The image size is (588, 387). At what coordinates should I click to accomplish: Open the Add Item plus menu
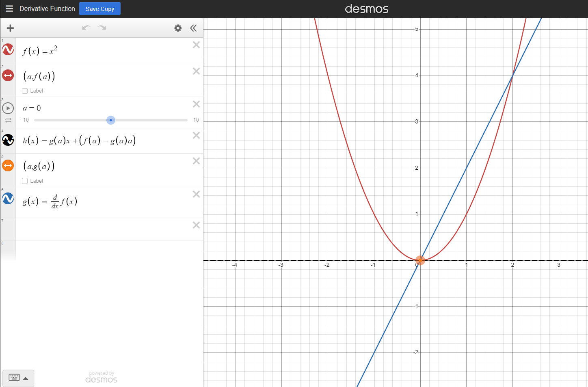11,28
